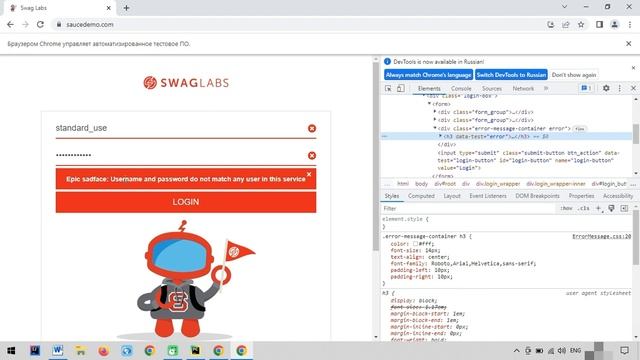Image resolution: width=640 pixels, height=360 pixels.
Task: Open the Chrome three-dot menu
Action: (x=630, y=24)
